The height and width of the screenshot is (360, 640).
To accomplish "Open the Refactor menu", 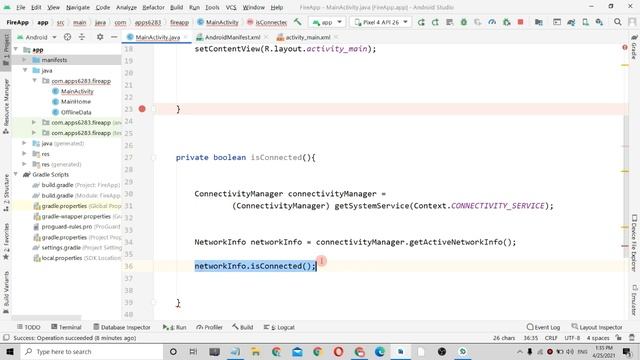I will pyautogui.click(x=153, y=7).
